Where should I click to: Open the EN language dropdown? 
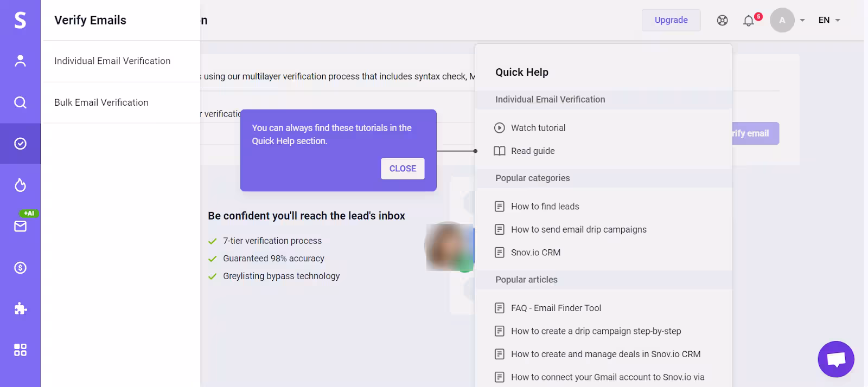(x=829, y=21)
